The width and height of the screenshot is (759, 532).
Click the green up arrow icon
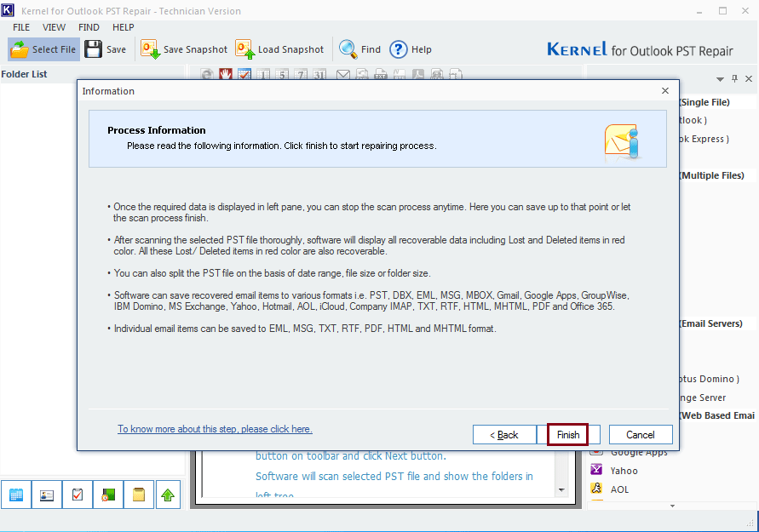pos(168,495)
